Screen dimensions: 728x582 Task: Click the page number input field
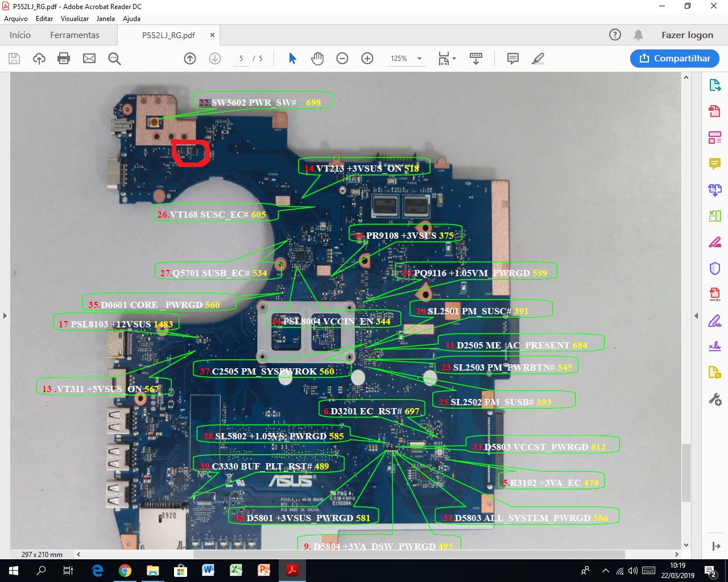pos(241,59)
